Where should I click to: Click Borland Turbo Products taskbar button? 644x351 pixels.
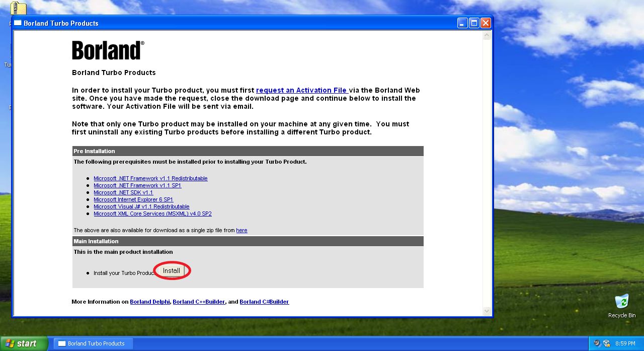pyautogui.click(x=93, y=343)
